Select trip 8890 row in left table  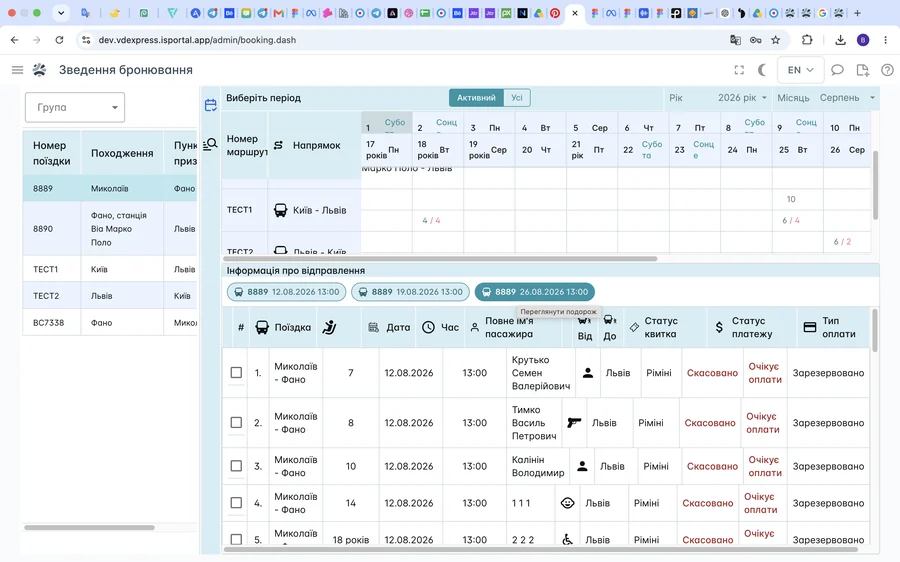(110, 228)
